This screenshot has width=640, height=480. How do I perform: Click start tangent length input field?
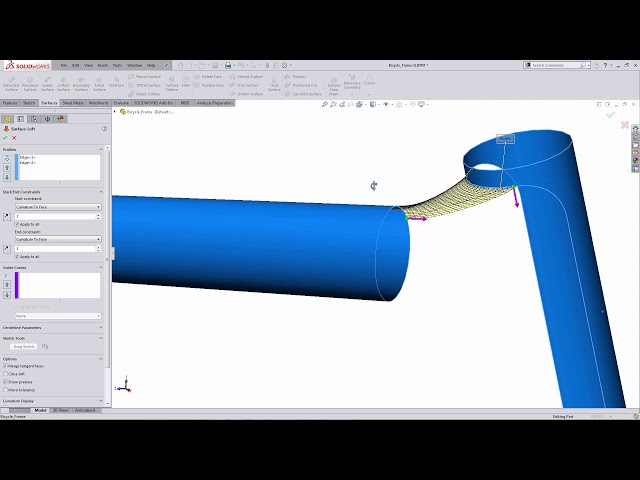(x=56, y=216)
